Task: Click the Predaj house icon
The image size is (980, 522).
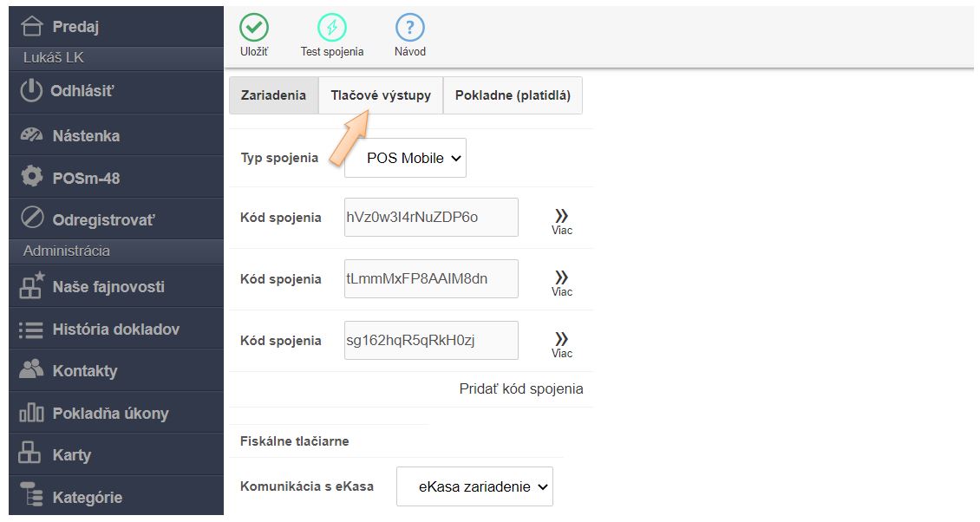Action: [32, 27]
